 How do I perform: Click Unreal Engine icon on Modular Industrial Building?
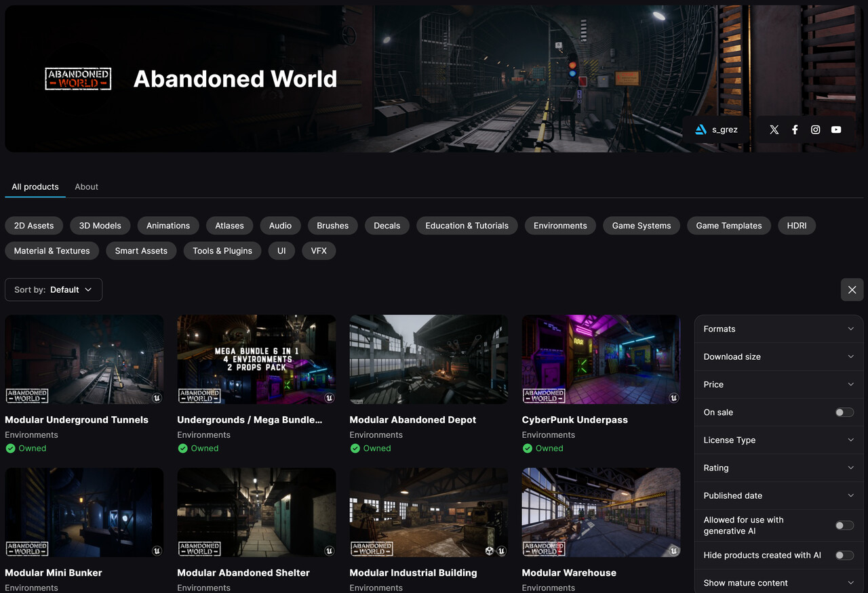pyautogui.click(x=501, y=551)
